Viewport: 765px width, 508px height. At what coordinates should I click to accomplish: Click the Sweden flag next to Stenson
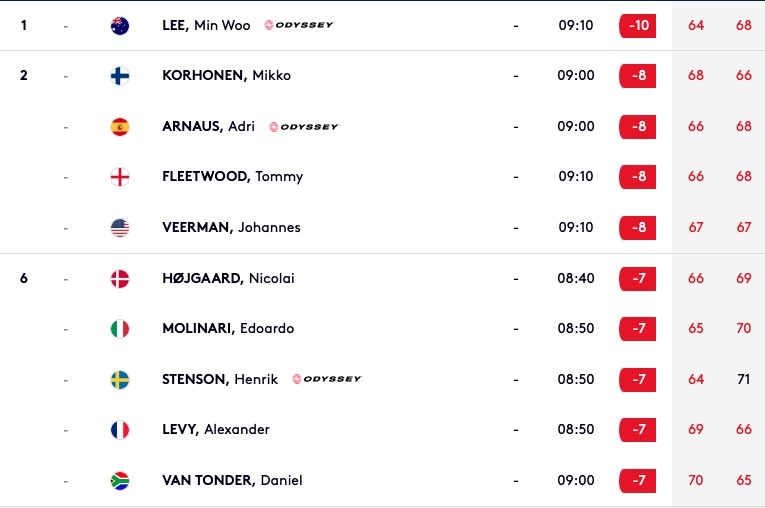click(120, 380)
